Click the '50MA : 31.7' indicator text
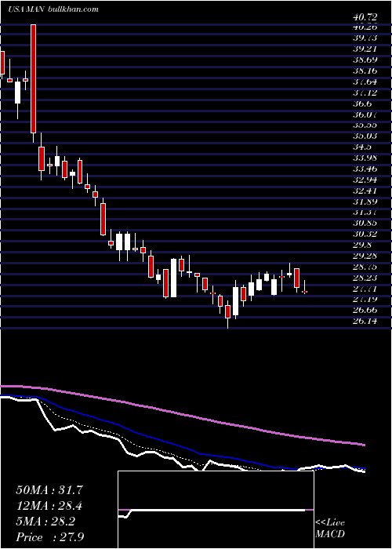Image resolution: width=392 pixels, height=549 pixels. (49, 490)
